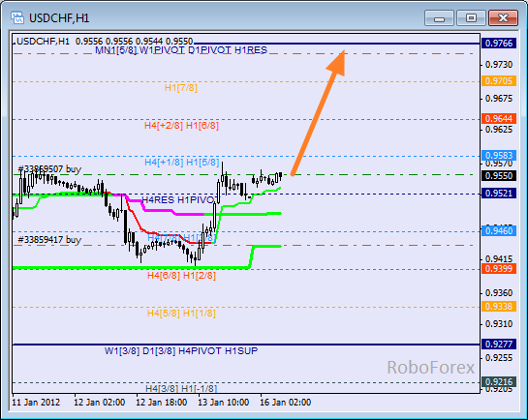Select the #33859507 buy order label
This screenshot has width=528, height=420.
(49, 169)
